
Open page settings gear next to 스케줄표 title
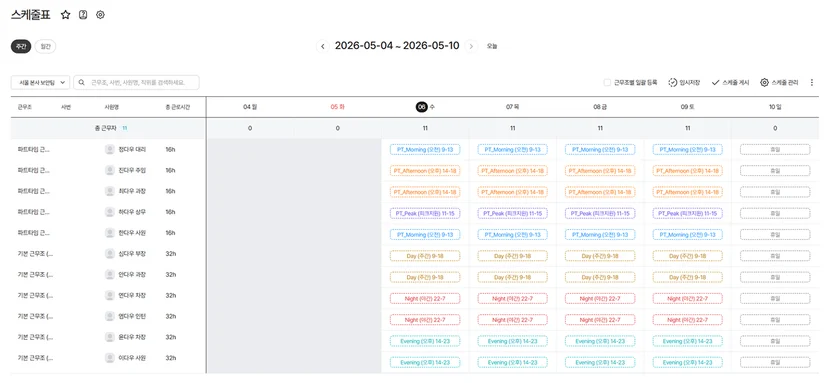tap(100, 15)
